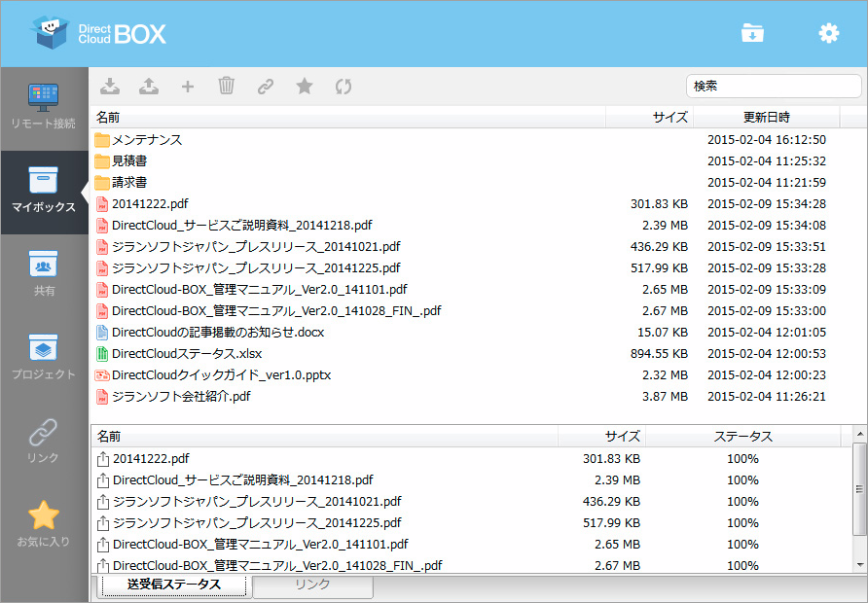Click the ステータス column header
The width and height of the screenshot is (868, 603).
[x=742, y=437]
